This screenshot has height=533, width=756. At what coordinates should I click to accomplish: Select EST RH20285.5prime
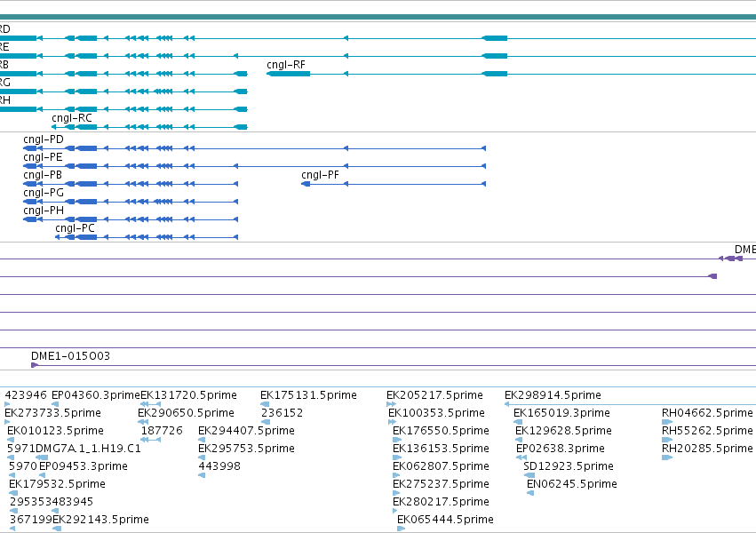pyautogui.click(x=707, y=449)
